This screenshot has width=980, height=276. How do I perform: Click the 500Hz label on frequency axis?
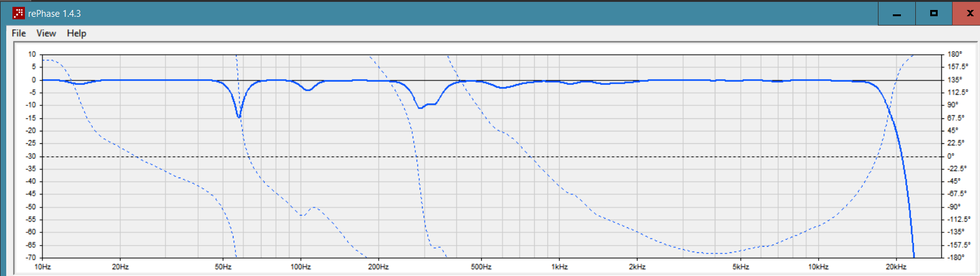pyautogui.click(x=481, y=267)
